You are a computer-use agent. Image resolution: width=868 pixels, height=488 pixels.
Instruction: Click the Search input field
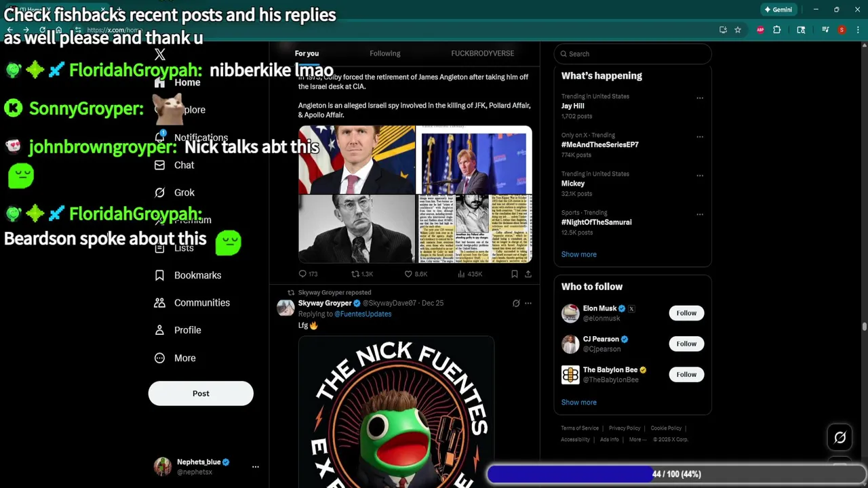click(633, 54)
